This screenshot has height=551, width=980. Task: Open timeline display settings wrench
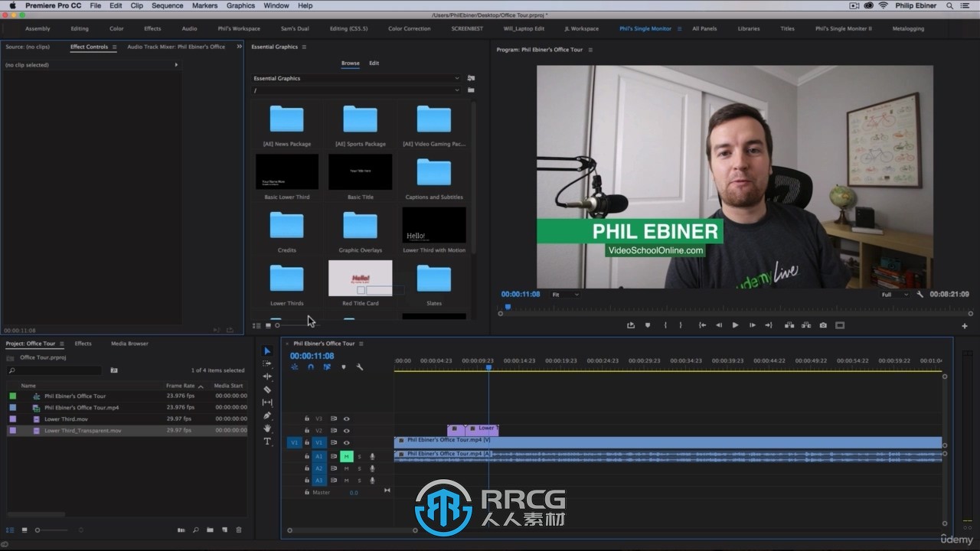point(359,367)
